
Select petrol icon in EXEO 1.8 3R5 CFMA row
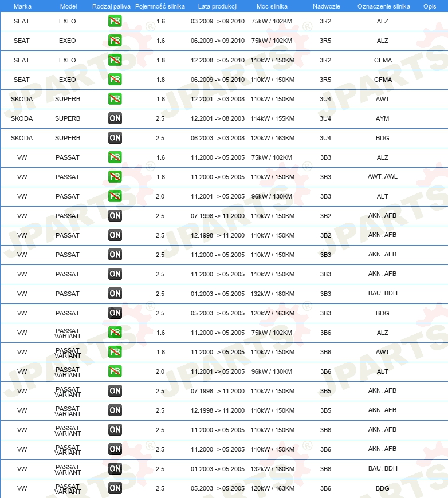tap(115, 80)
